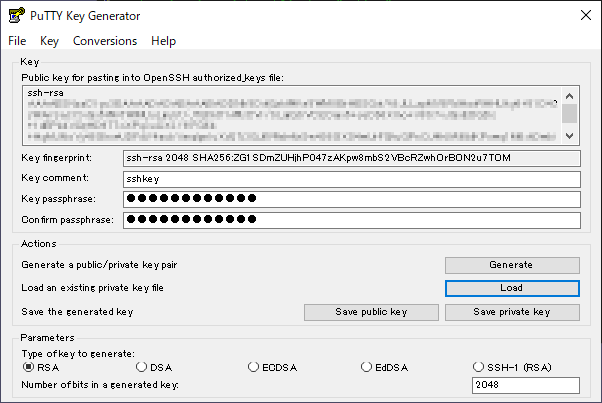Open the File menu
602x403 pixels.
(17, 41)
